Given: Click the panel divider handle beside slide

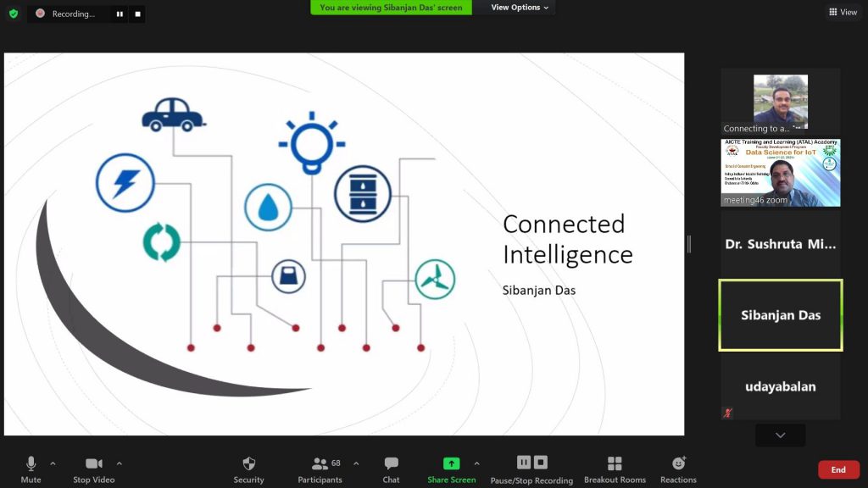Looking at the screenshot, I should [689, 244].
